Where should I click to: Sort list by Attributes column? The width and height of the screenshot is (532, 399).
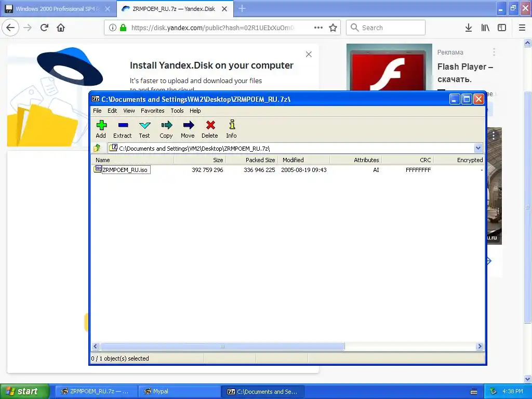(355, 160)
